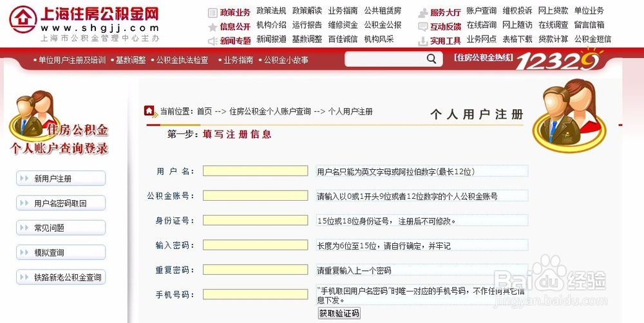This screenshot has height=323, width=644.
Task: Click the top menu 业务指南 link
Action: [343, 11]
